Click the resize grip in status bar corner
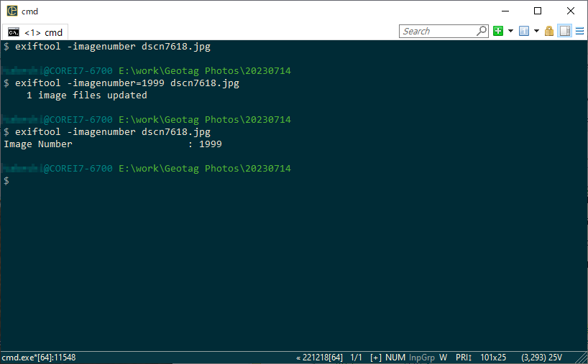The width and height of the screenshot is (588, 364). point(582,358)
